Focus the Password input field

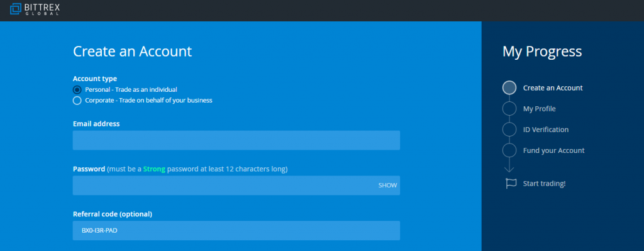236,186
